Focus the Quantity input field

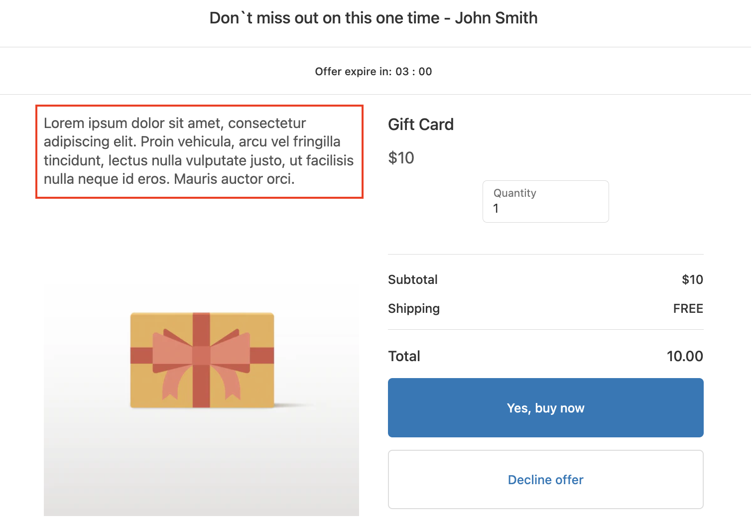point(545,208)
